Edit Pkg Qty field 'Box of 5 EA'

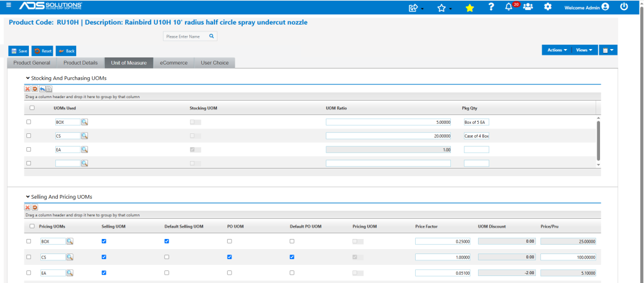tap(477, 122)
